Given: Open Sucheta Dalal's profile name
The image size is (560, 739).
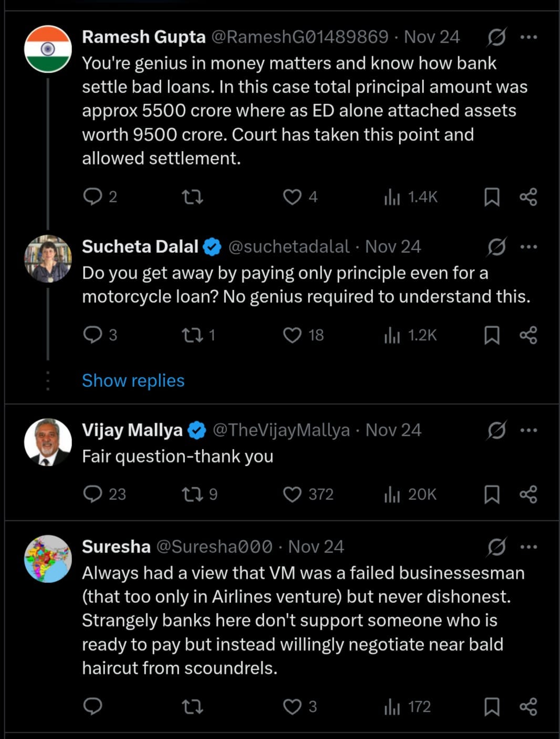Looking at the screenshot, I should point(140,247).
